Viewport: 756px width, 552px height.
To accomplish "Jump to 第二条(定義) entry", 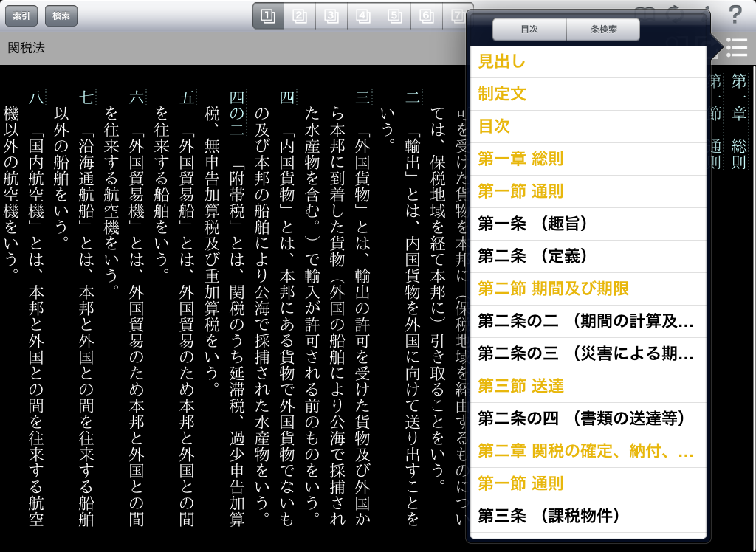I will 588,257.
